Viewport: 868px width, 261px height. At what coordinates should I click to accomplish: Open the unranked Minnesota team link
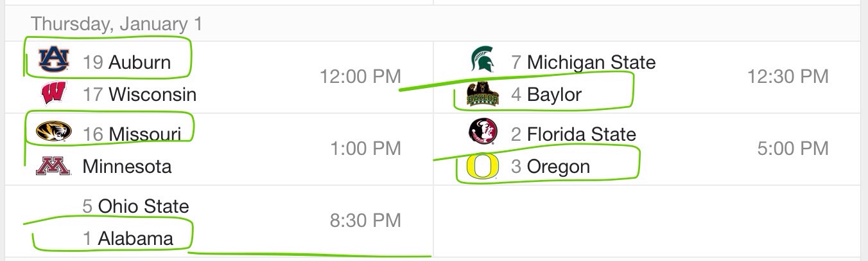point(127,166)
